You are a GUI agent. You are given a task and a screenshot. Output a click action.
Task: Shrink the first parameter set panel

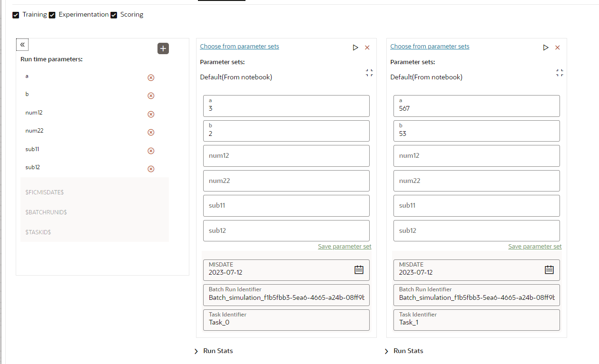point(369,73)
